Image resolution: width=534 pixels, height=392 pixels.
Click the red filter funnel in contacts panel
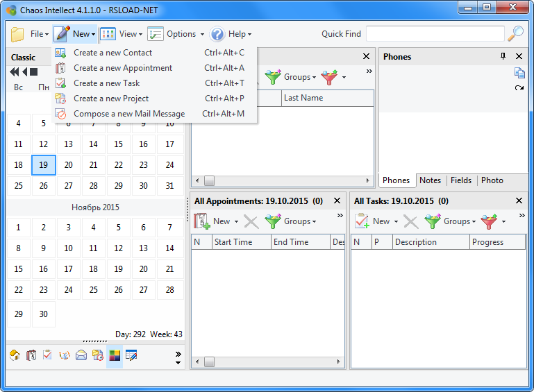(x=329, y=77)
